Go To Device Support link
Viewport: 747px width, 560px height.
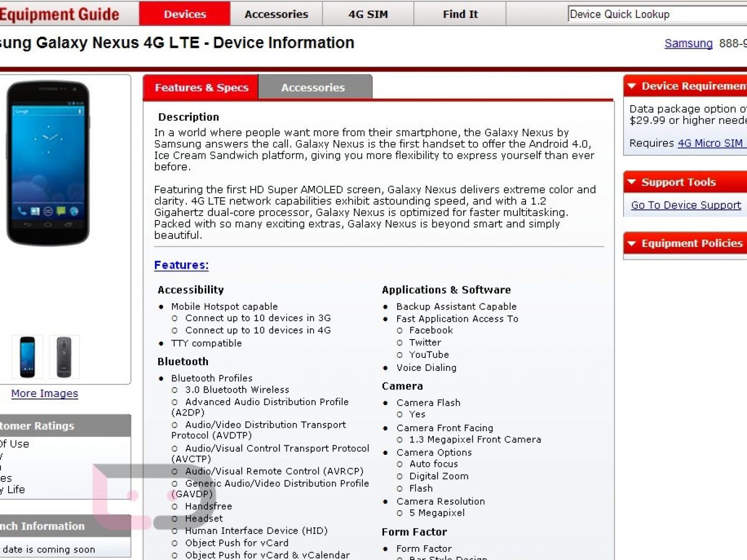[x=686, y=205]
